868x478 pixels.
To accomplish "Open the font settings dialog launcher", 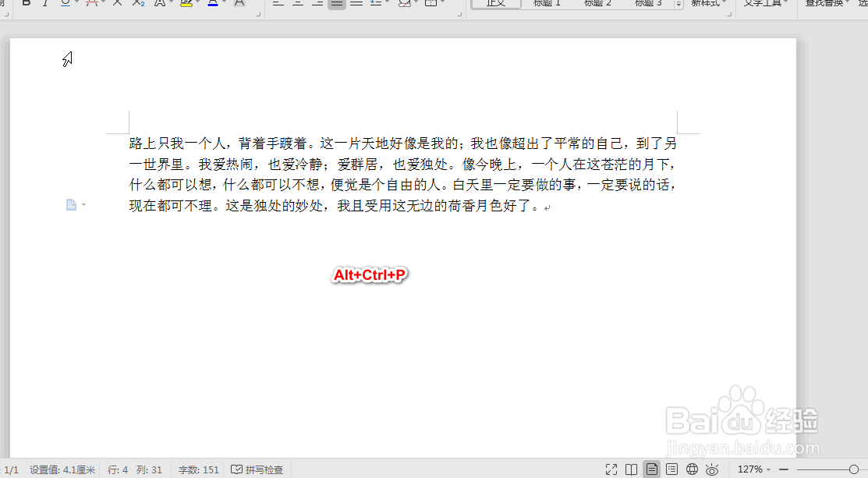I will 258,14.
